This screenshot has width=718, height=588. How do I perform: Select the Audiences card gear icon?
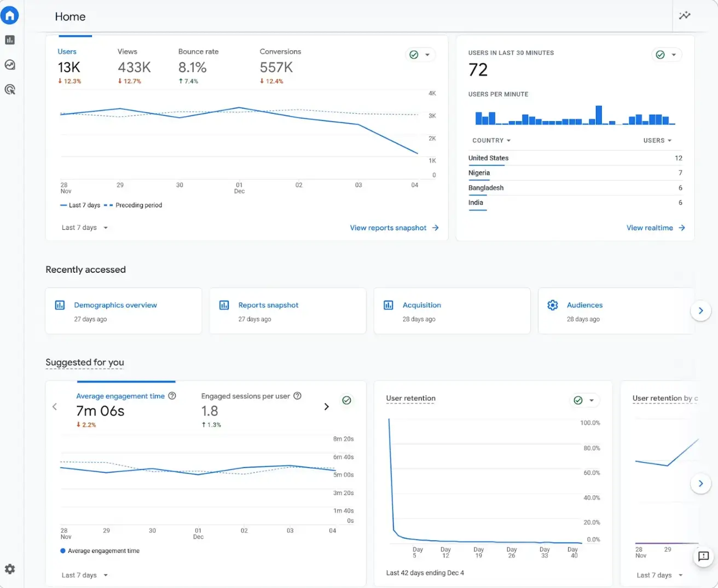tap(552, 305)
